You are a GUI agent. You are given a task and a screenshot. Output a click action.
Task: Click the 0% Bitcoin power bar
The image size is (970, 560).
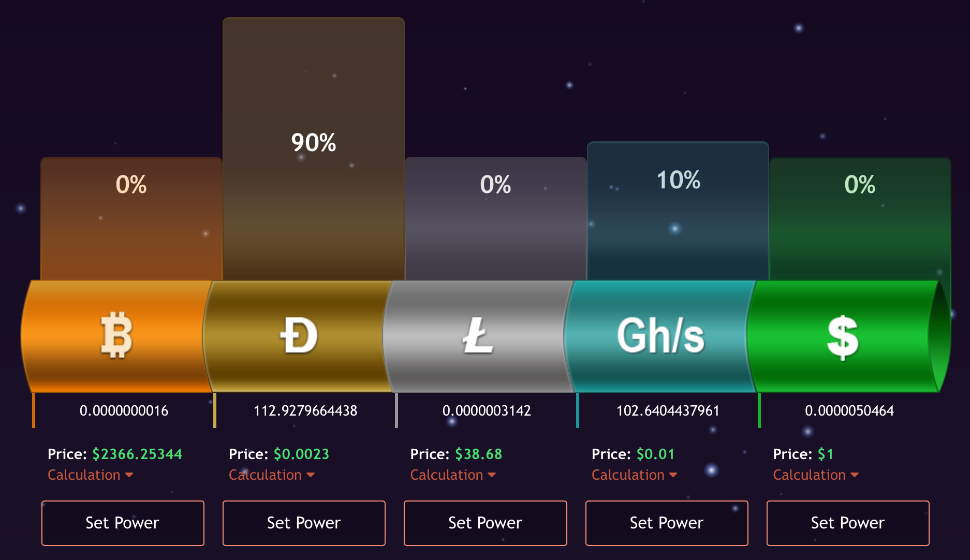[131, 219]
